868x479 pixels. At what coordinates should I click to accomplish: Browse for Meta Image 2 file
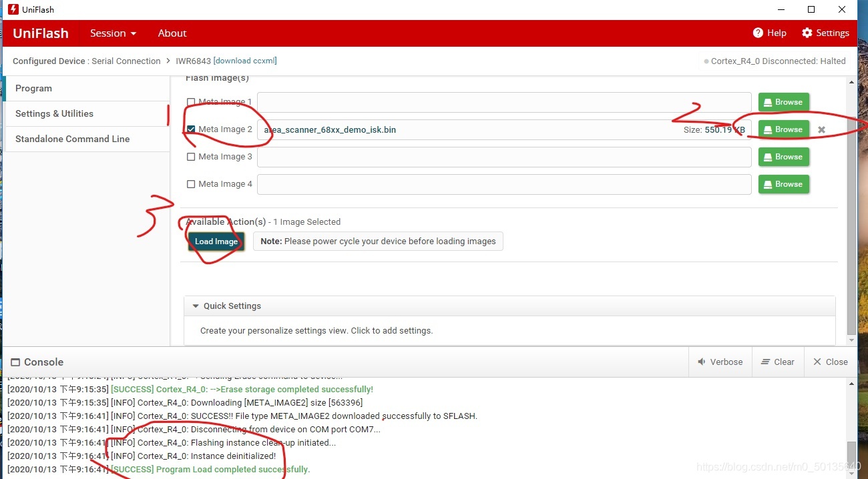pyautogui.click(x=783, y=129)
